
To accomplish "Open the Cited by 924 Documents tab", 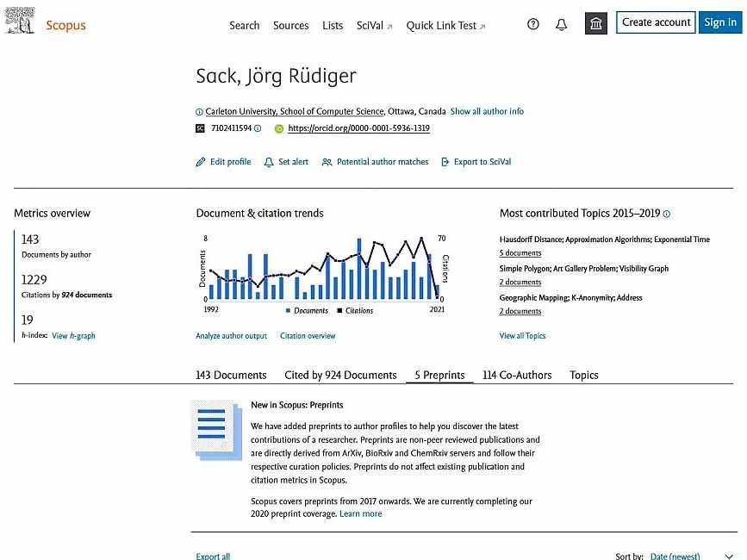I will [341, 375].
